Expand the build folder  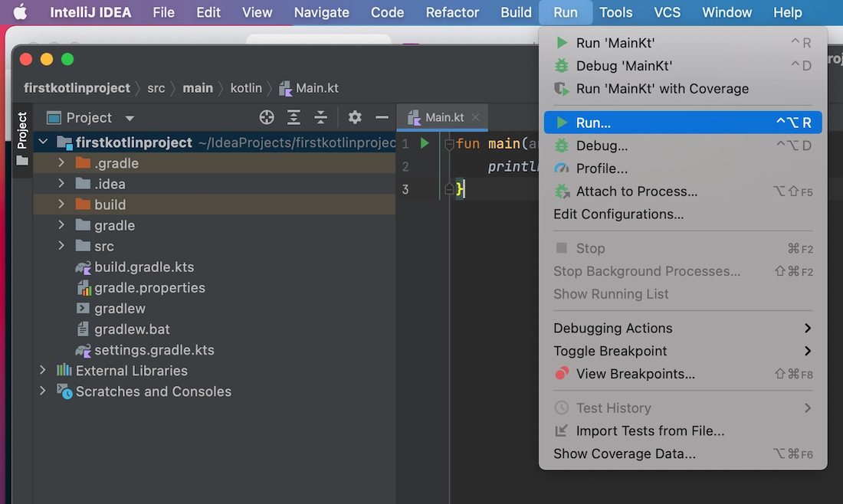pos(61,204)
